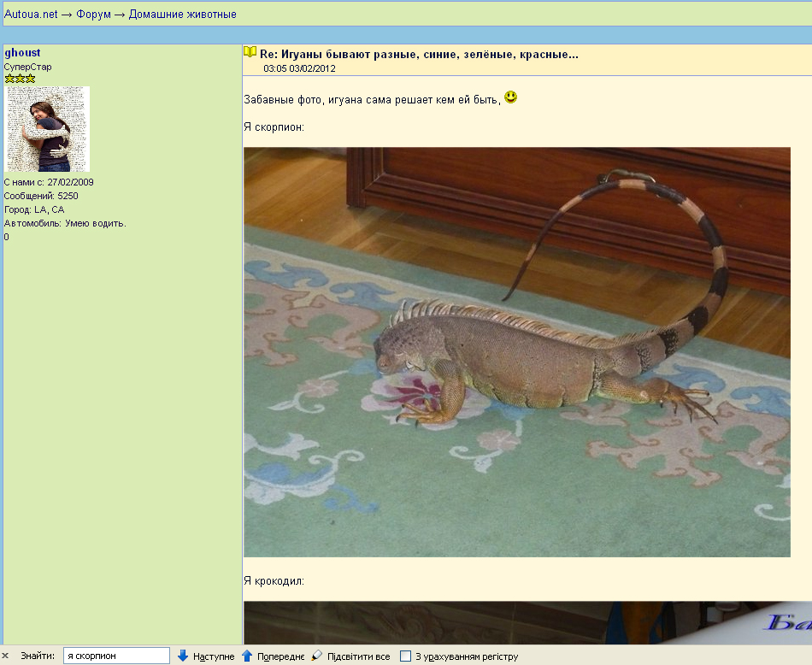812x665 pixels.
Task: Find next match with the Наступне down arrow
Action: coord(205,656)
